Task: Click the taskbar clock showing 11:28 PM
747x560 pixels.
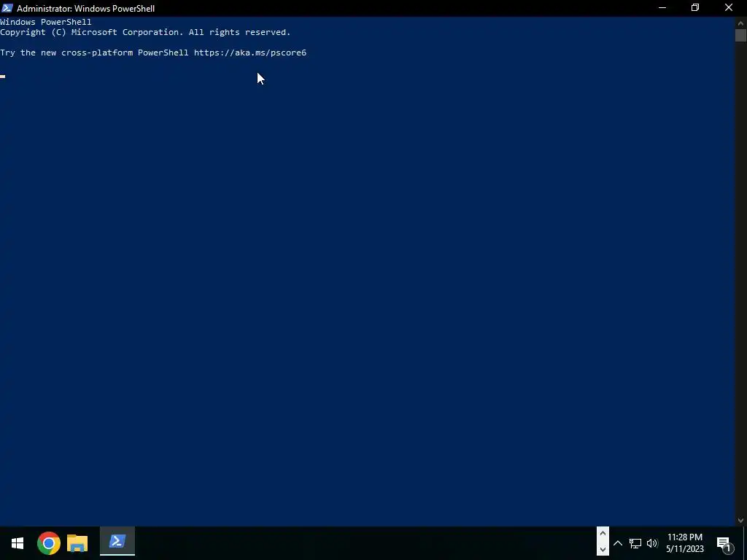Action: click(684, 542)
